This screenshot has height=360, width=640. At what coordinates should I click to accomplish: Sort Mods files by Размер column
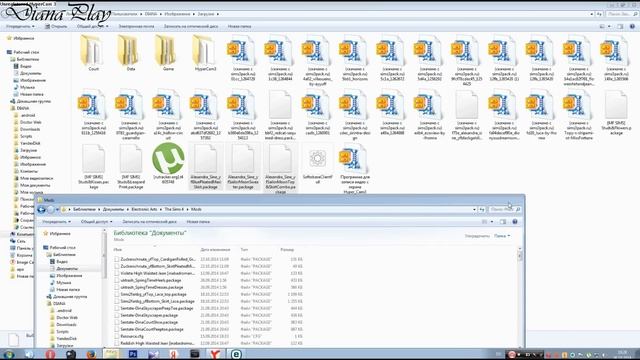click(287, 249)
